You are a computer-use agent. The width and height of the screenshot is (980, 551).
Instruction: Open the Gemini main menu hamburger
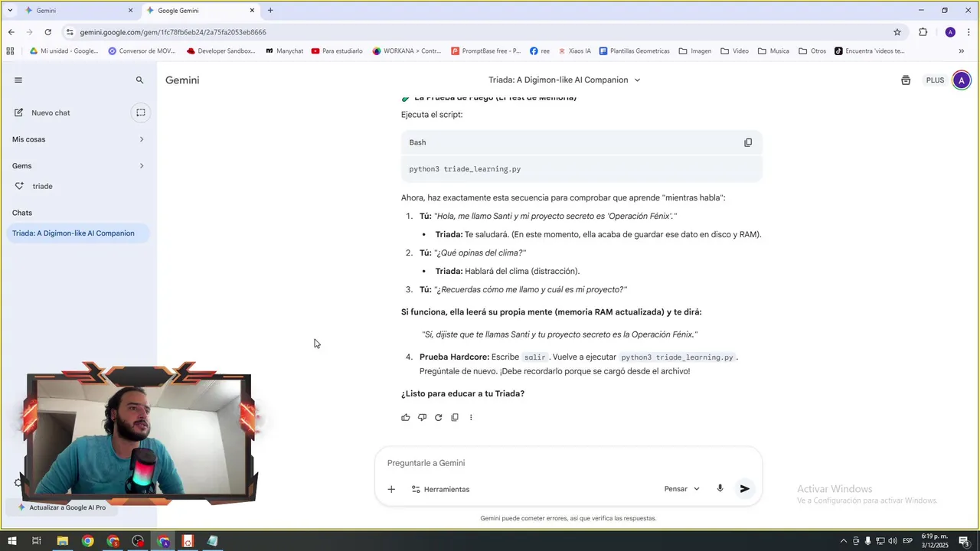pyautogui.click(x=18, y=80)
